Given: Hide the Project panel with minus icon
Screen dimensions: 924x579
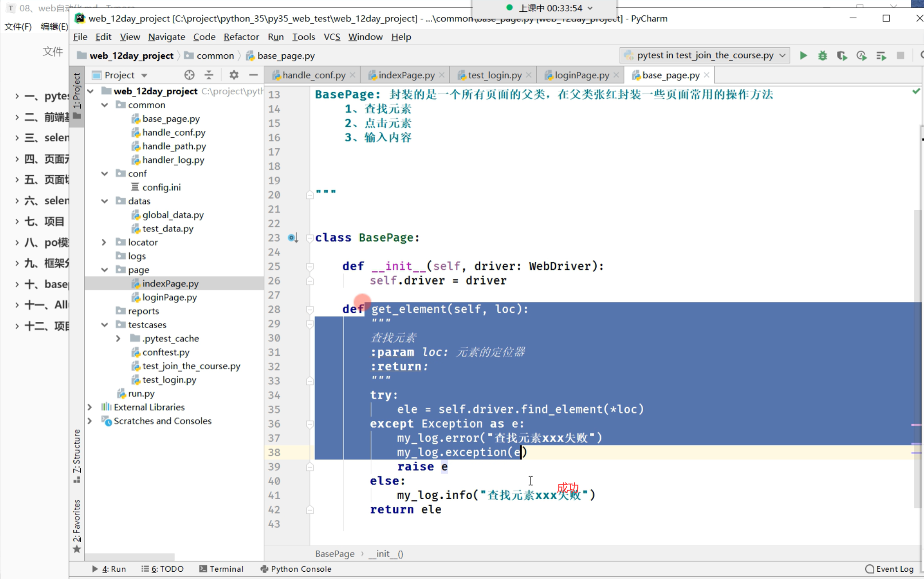Looking at the screenshot, I should point(253,75).
